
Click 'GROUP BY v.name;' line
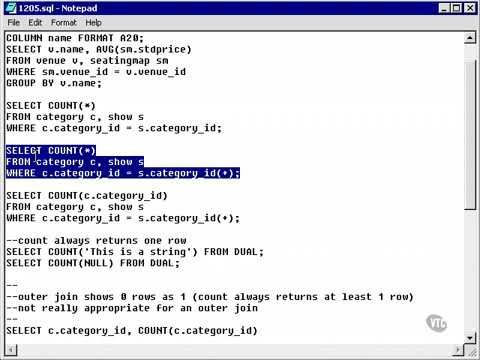[x=54, y=83]
